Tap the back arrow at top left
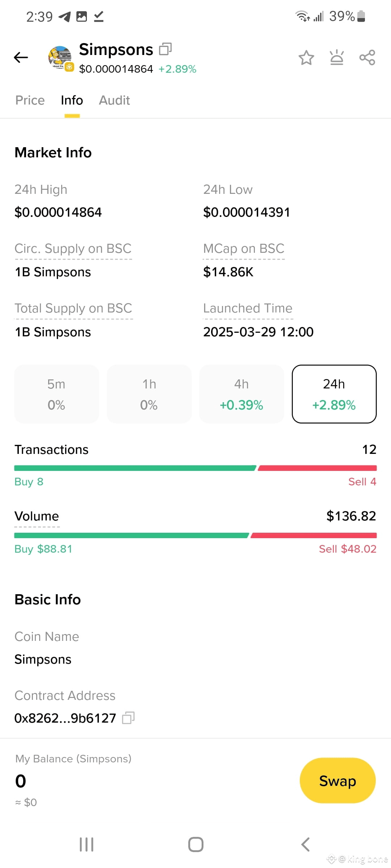391x868 pixels. tap(21, 57)
